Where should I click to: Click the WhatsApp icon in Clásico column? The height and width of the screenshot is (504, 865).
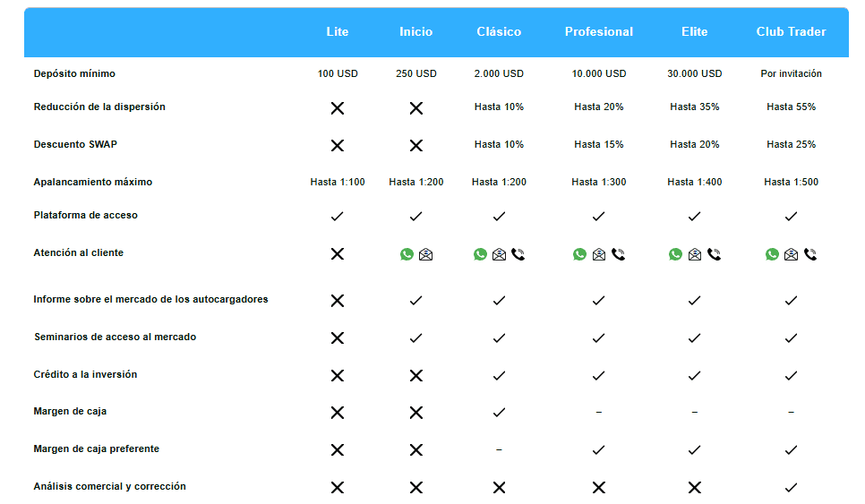click(x=481, y=254)
